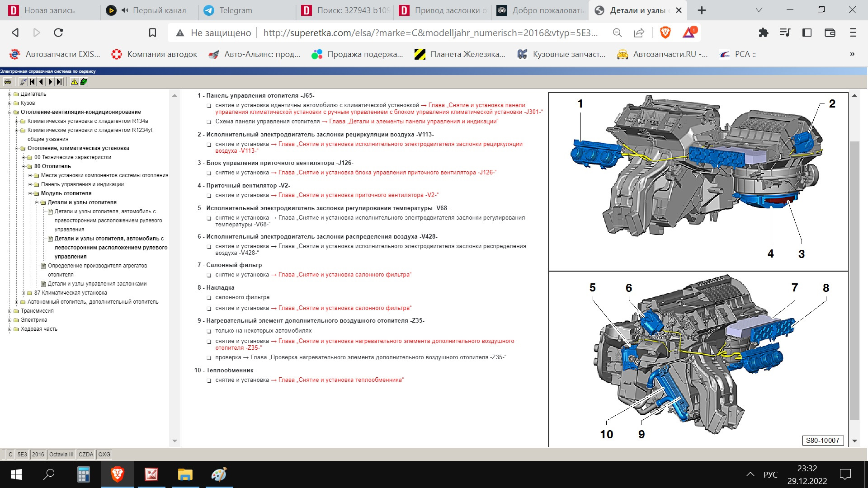Screen dimensions: 868x488
Task: Click the first page navigation arrow
Action: click(x=32, y=82)
